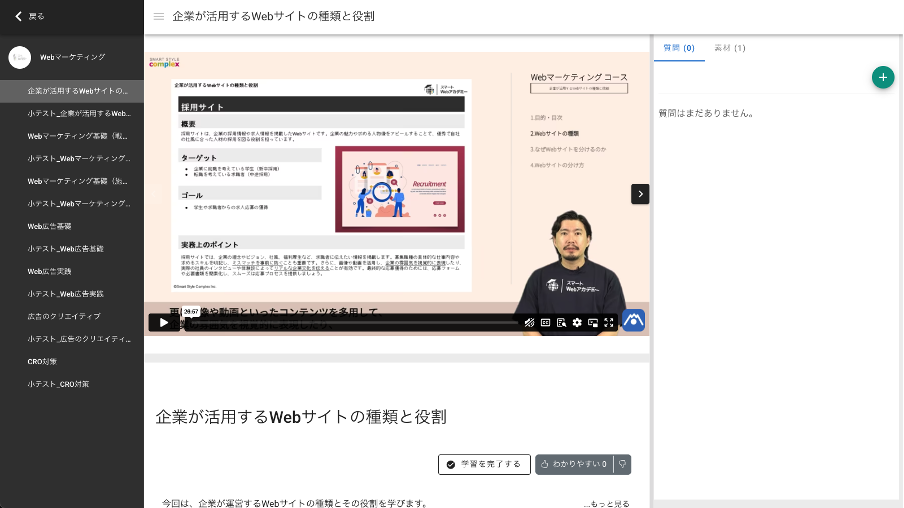Click the SMART STYLE complex logo
The width and height of the screenshot is (904, 508).
tap(164, 62)
